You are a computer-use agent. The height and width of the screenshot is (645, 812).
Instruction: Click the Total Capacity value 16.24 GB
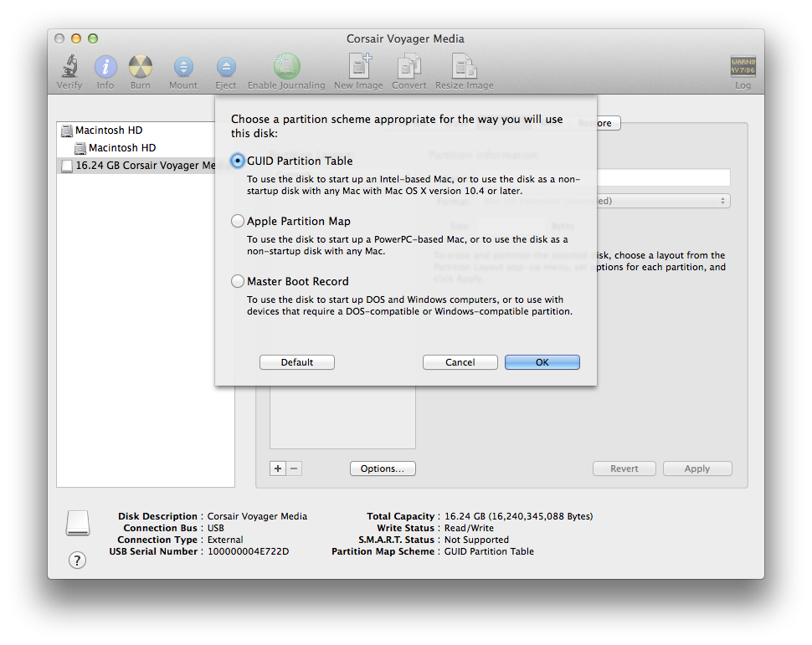pos(518,517)
